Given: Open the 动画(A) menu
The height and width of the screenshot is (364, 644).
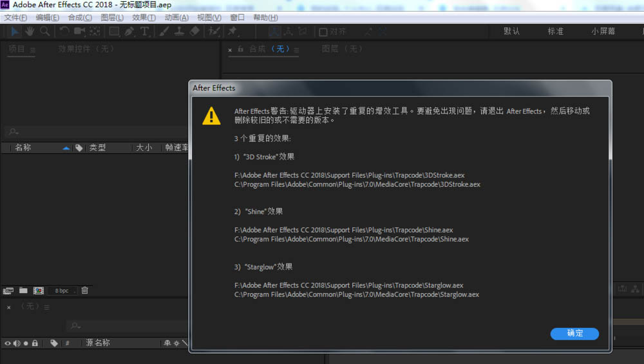Looking at the screenshot, I should point(176,17).
